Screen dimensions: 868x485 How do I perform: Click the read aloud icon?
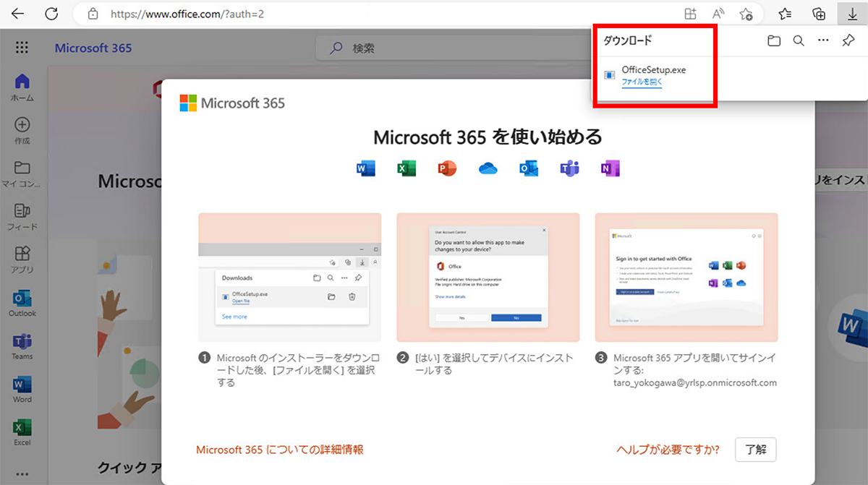[718, 14]
